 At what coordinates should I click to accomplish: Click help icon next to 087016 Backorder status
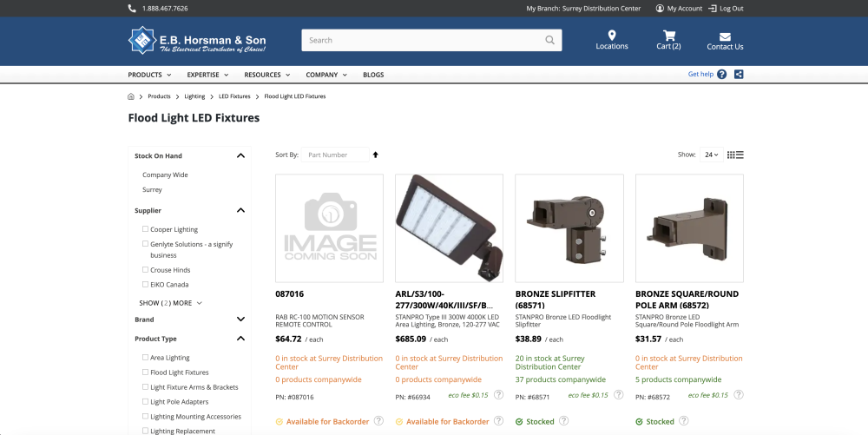coord(378,420)
